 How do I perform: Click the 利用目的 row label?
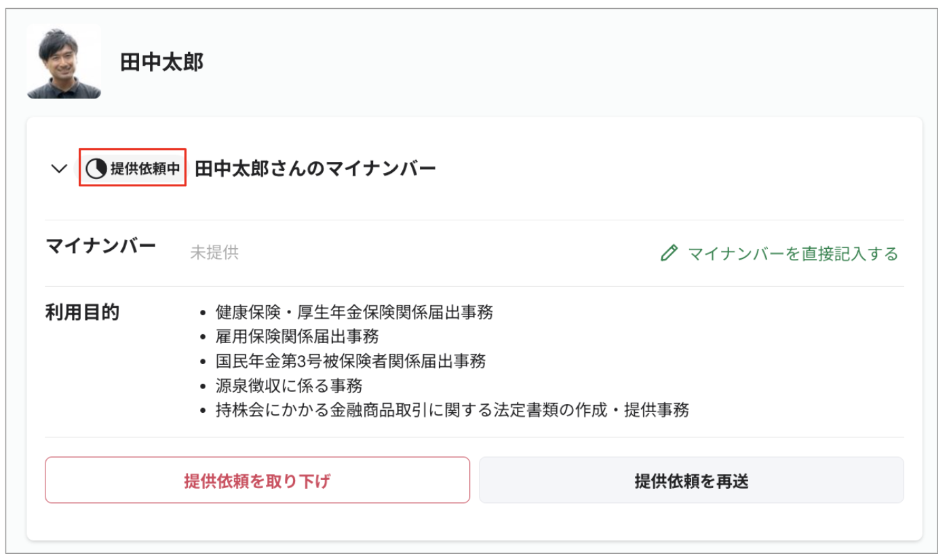(83, 312)
